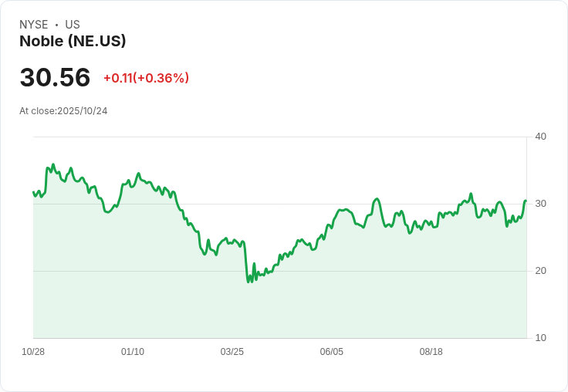Select the 03/25 date on x-axis
This screenshot has height=392, width=568.
(232, 352)
